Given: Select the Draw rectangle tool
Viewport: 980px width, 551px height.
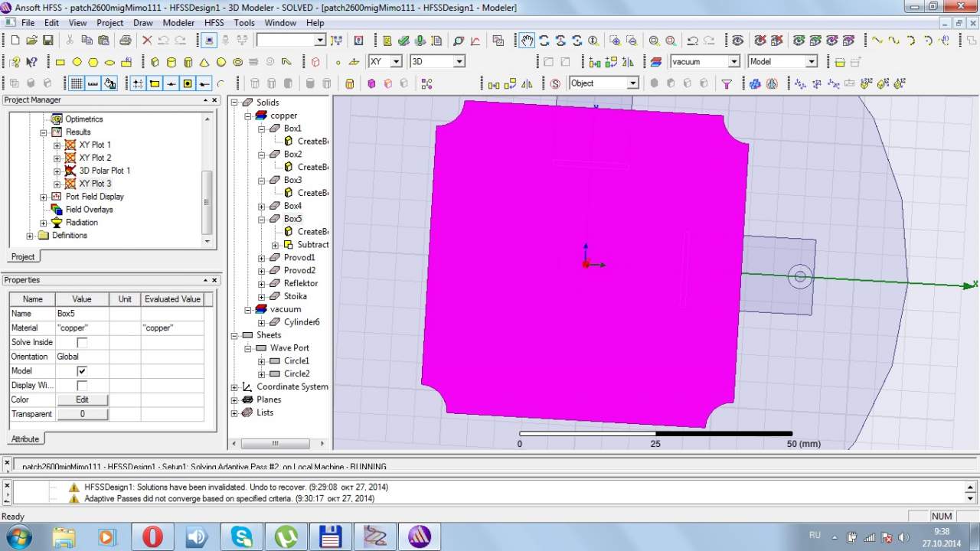Looking at the screenshot, I should tap(60, 62).
